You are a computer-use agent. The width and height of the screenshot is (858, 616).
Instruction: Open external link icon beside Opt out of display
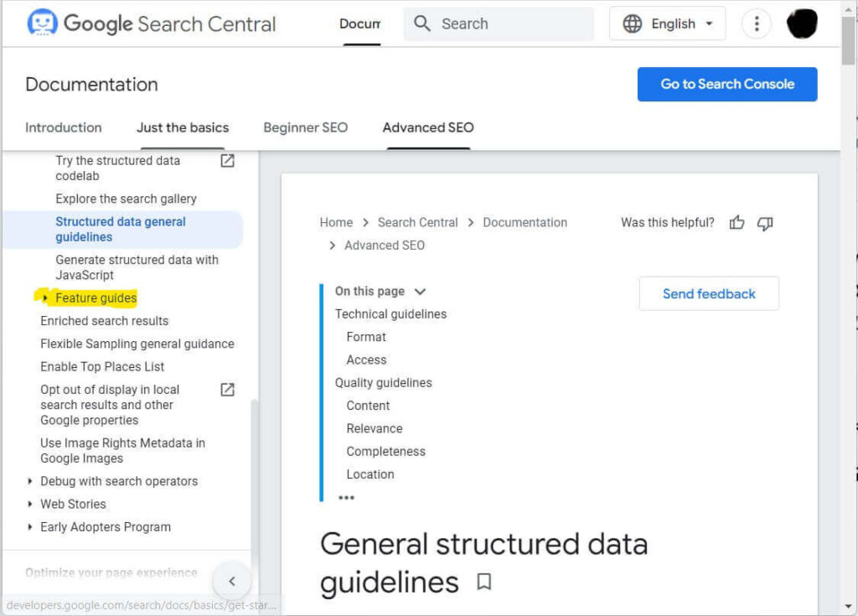click(227, 390)
